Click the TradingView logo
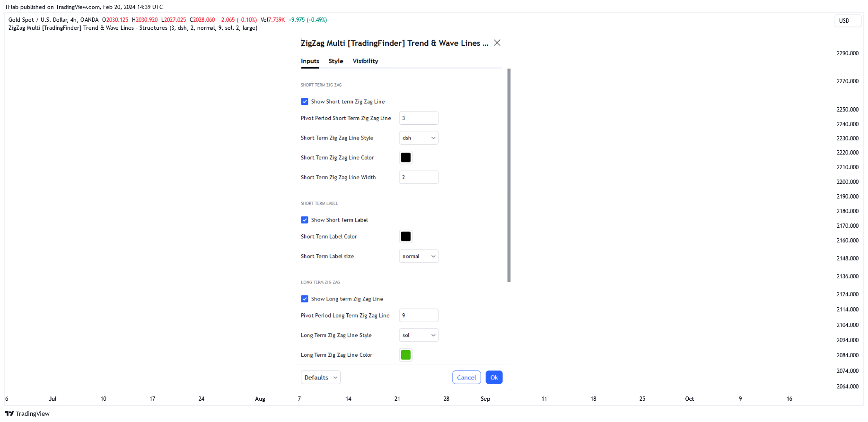This screenshot has width=868, height=422. coord(27,413)
